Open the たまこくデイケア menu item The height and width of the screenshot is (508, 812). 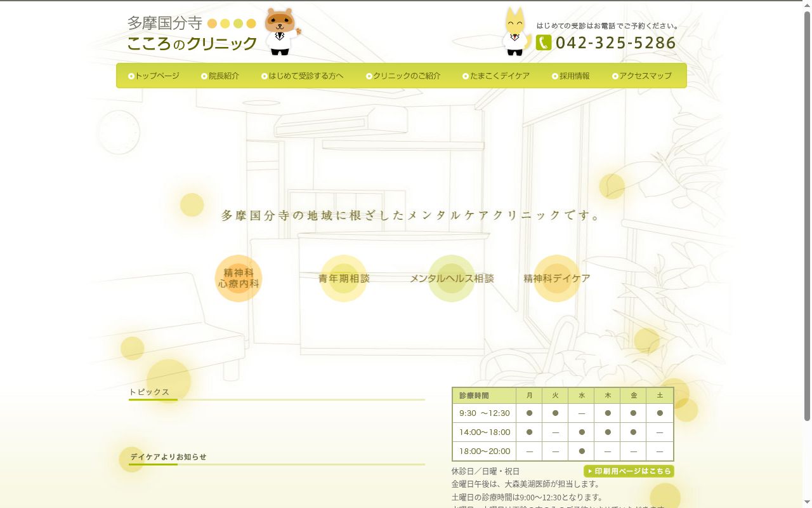tap(496, 76)
